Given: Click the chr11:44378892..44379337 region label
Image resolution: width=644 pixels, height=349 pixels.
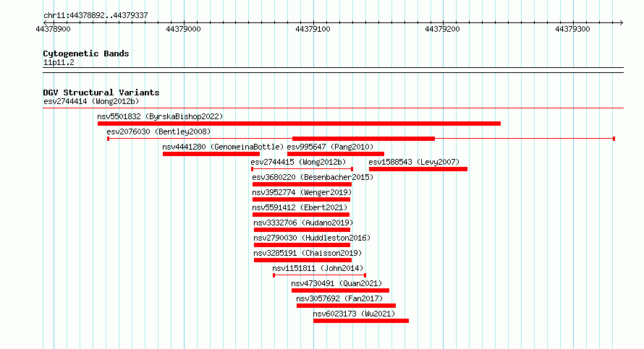Looking at the screenshot, I should point(96,15).
